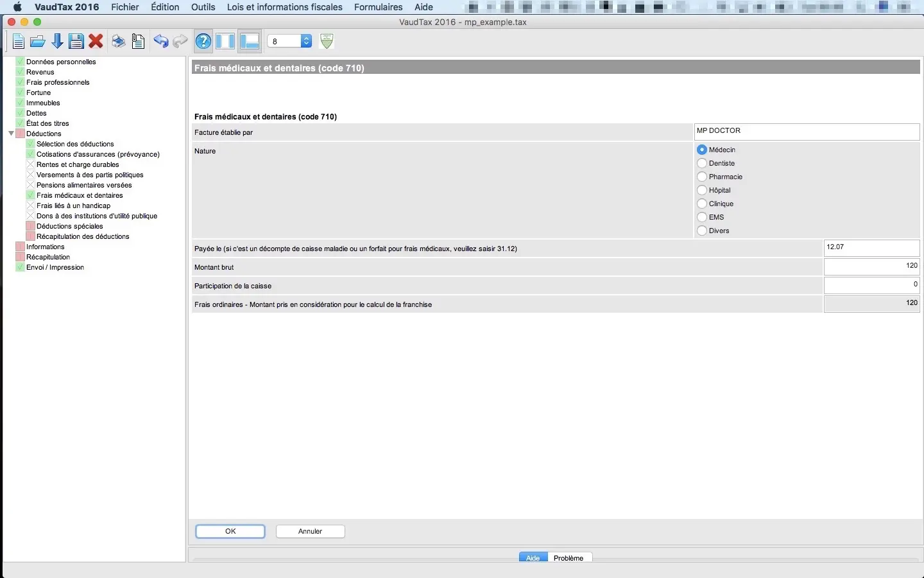
Task: Open the VaudTax 2016 application menu
Action: 67,7
